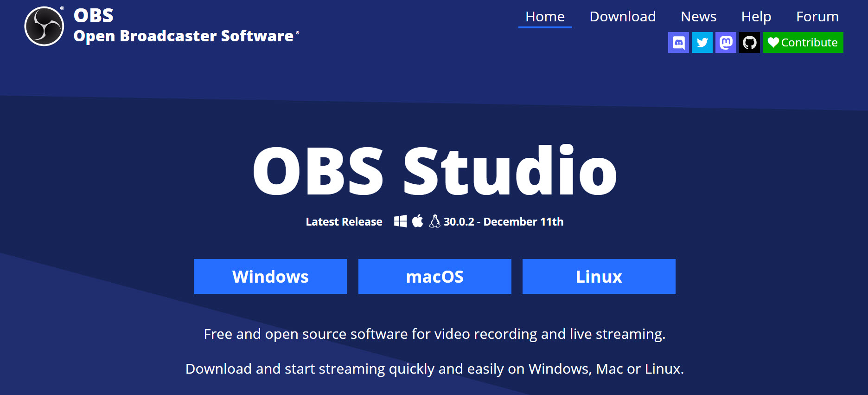Screen dimensions: 868x395
Task: Open the Mastodon icon link
Action: [x=726, y=43]
